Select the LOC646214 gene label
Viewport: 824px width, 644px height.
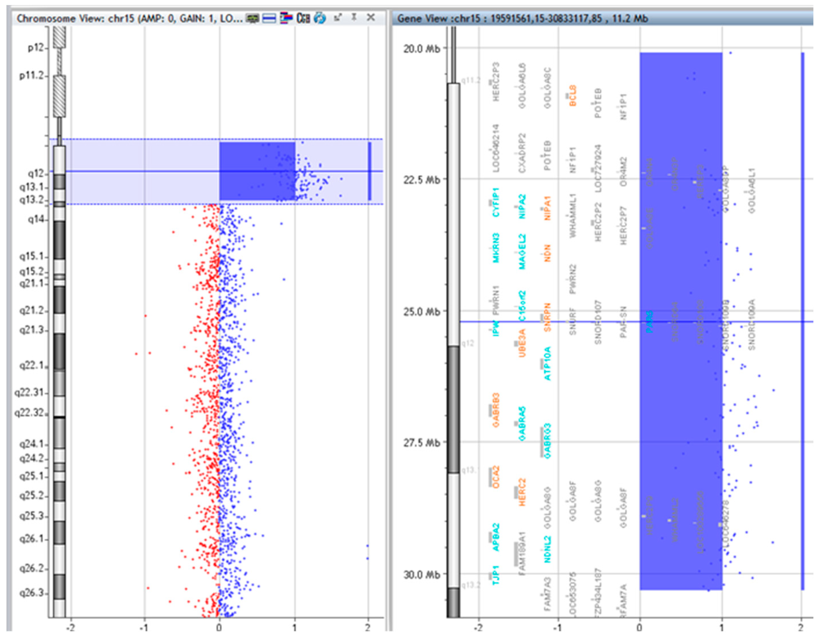[x=496, y=149]
